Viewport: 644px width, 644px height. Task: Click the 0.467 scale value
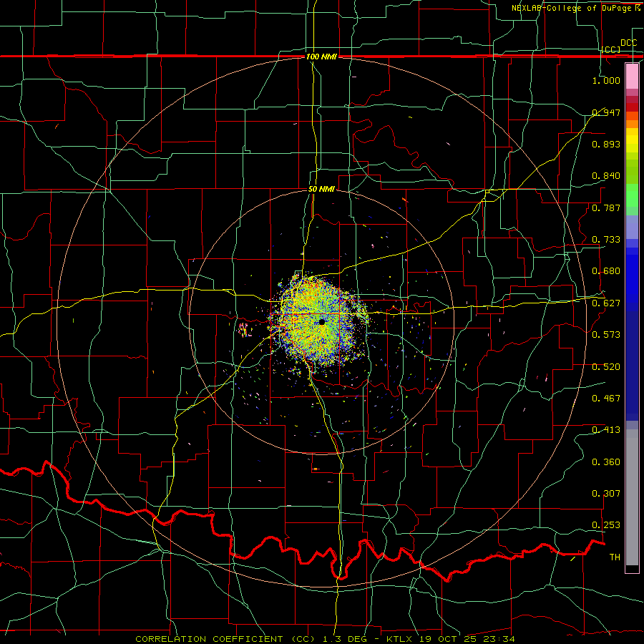[x=606, y=399]
